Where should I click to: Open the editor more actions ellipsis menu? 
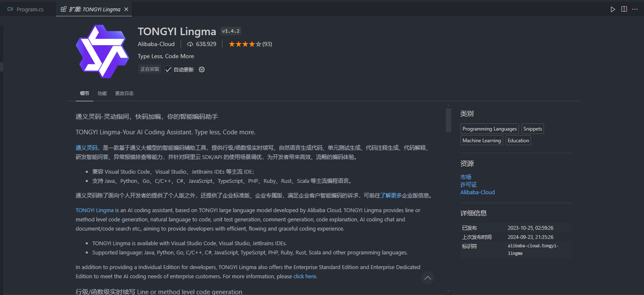tap(635, 9)
